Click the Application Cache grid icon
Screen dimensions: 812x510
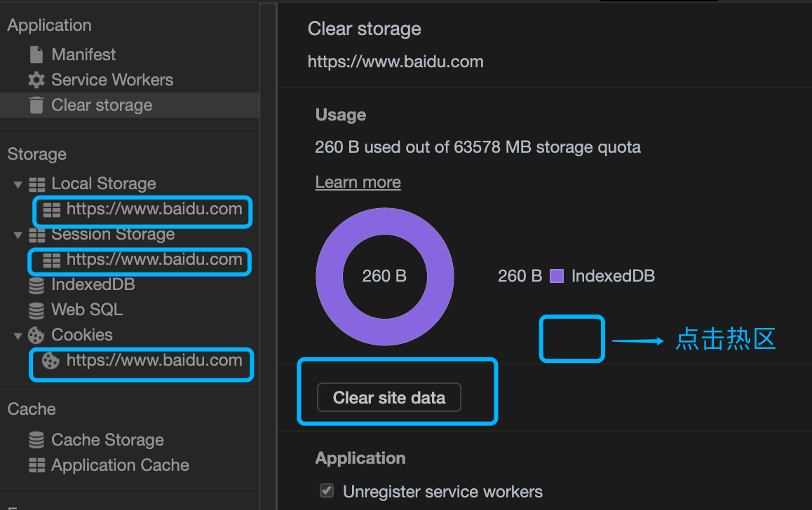36,465
